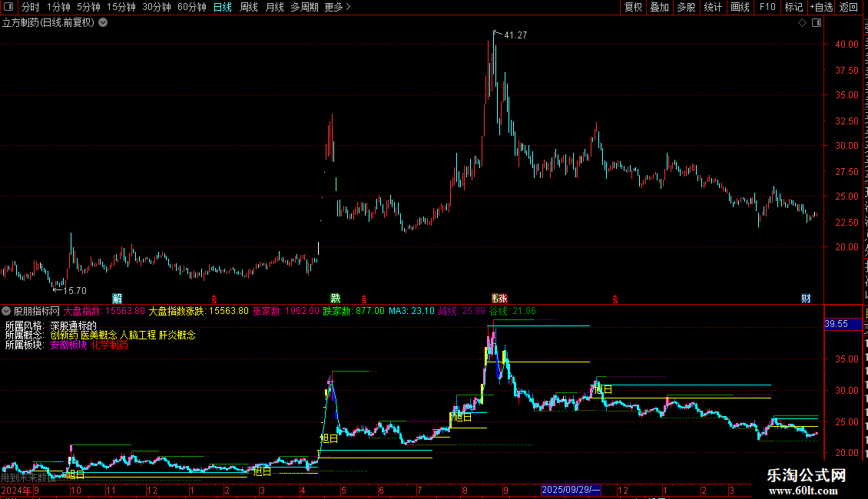Open F10 company information
The image size is (868, 499).
[767, 7]
